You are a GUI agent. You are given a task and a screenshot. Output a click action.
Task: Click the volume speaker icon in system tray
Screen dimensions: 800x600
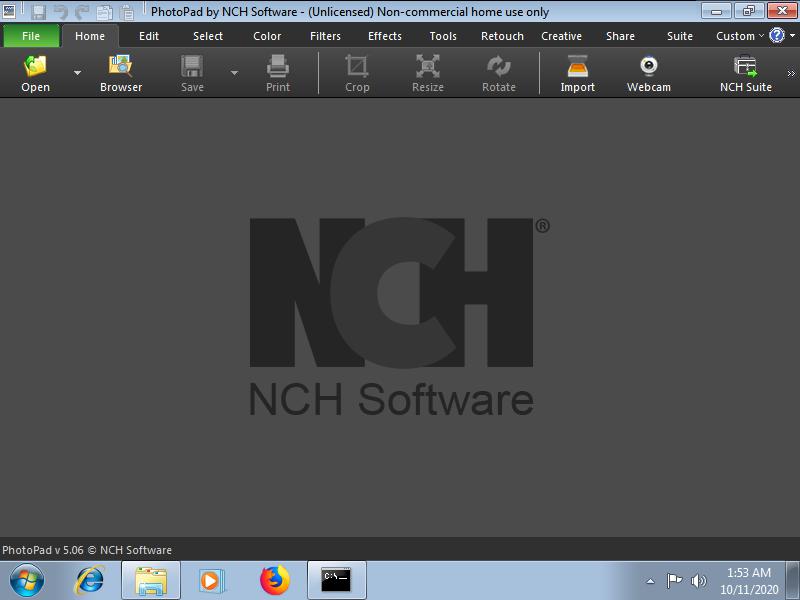698,581
